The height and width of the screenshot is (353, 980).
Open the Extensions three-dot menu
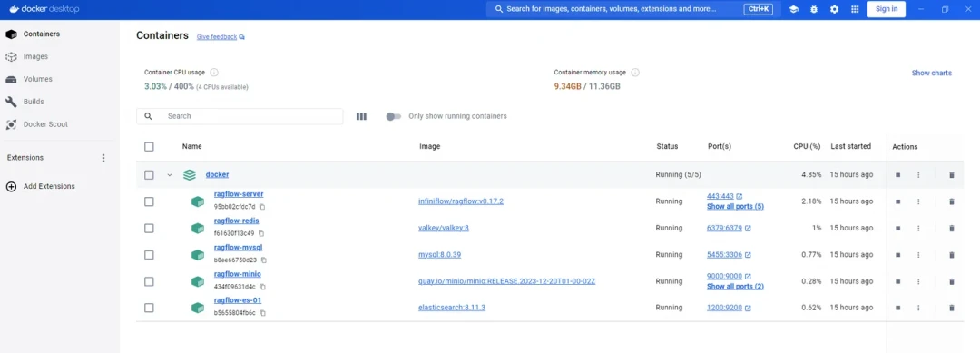[x=103, y=158]
